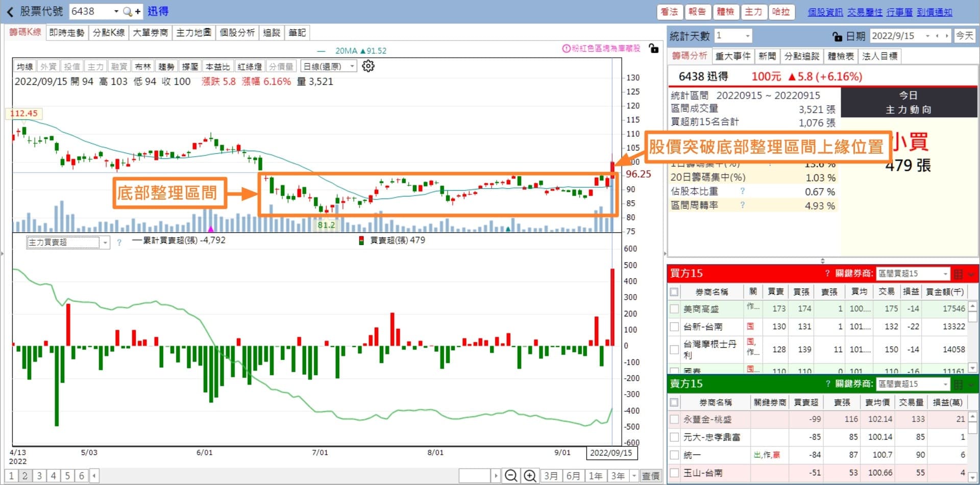Image resolution: width=980 pixels, height=485 pixels.
Task: Open the stock code 6438 dropdown
Action: coord(116,11)
